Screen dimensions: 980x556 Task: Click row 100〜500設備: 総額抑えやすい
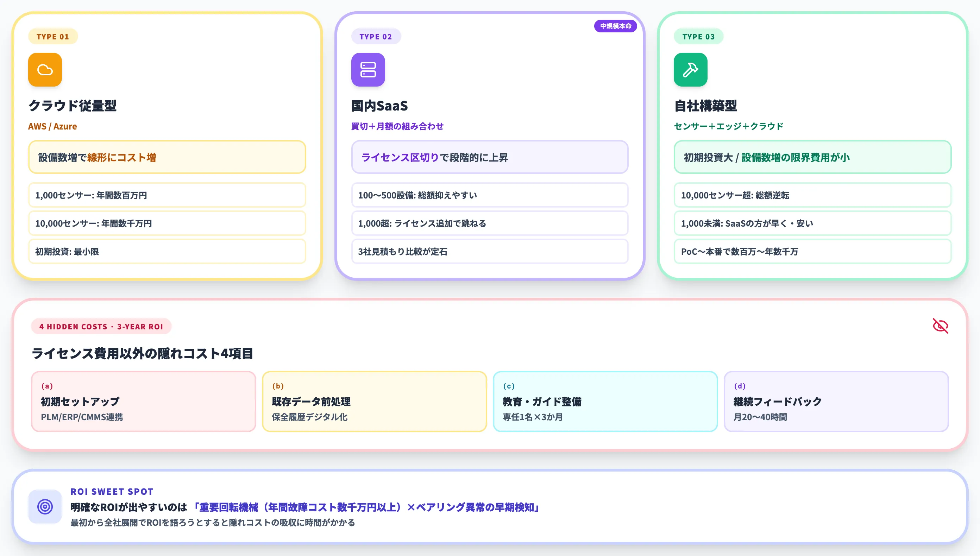[x=490, y=195]
